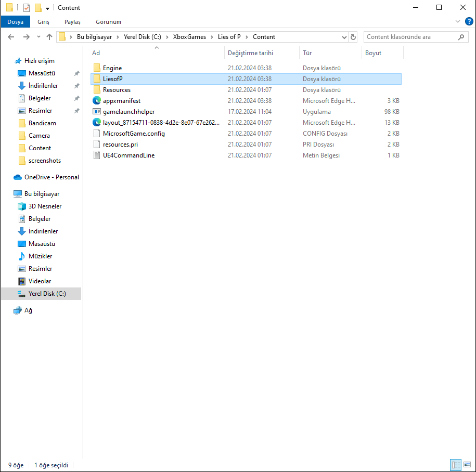Open the Görünüm ribbon tab
476x472 pixels.
click(x=108, y=22)
